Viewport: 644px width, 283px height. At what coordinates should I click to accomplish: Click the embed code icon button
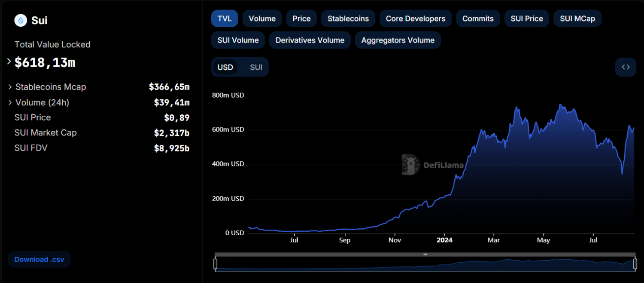[x=626, y=67]
